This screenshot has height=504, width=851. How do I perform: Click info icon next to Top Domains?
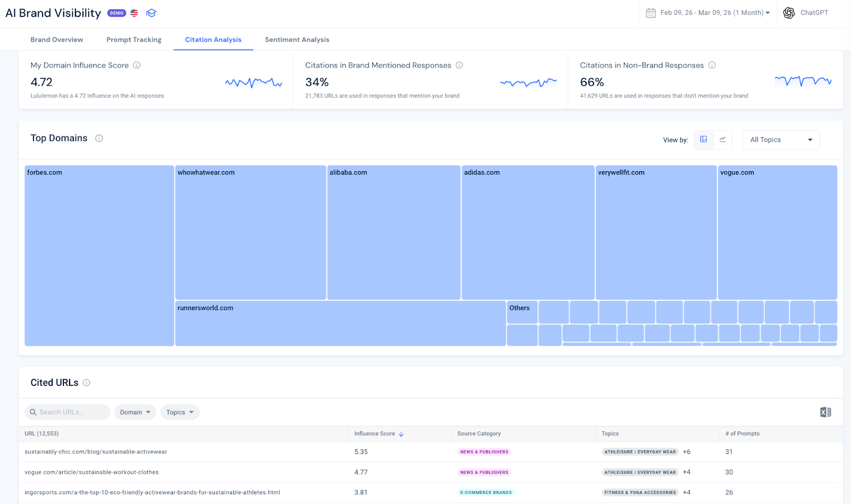[x=99, y=138]
